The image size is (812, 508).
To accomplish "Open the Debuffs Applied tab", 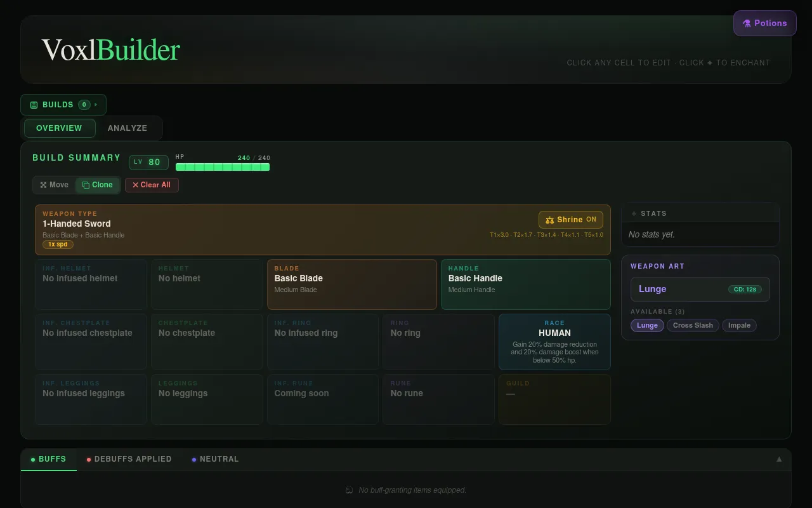I will point(129,459).
